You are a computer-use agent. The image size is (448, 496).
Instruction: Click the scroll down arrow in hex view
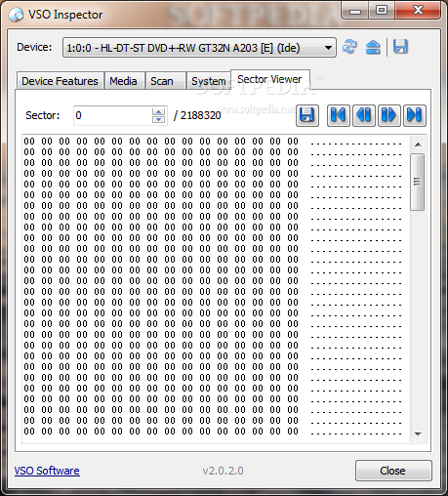pos(418,434)
